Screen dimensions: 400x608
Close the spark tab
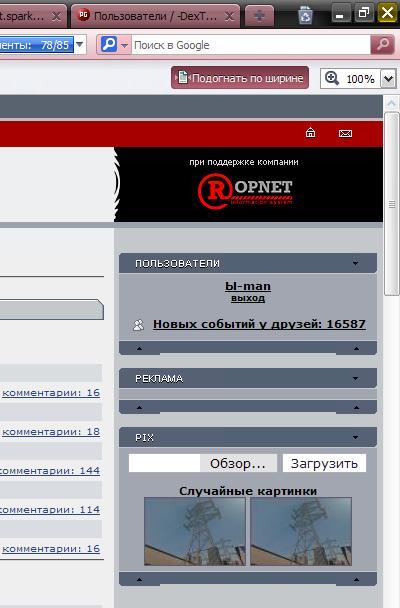(57, 16)
